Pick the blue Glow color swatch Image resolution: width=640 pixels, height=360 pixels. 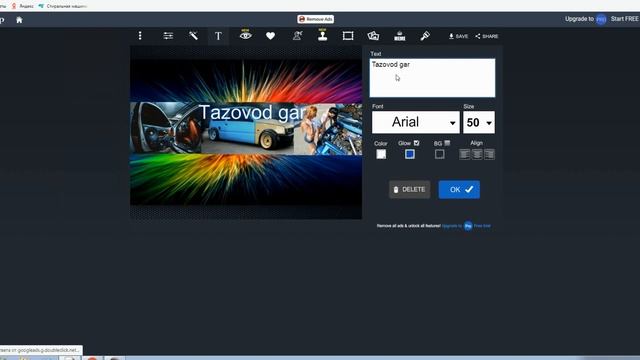pos(410,154)
